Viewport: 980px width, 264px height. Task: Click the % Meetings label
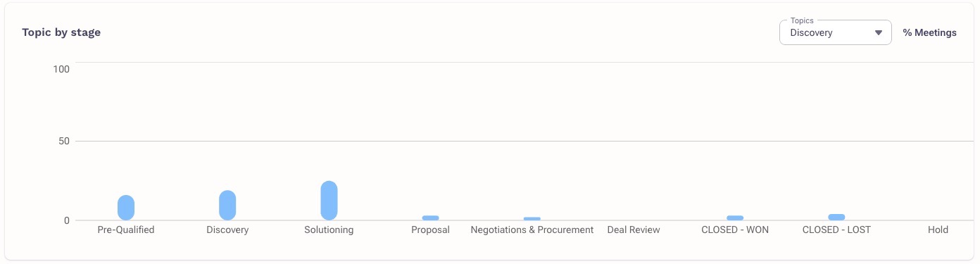coord(929,33)
